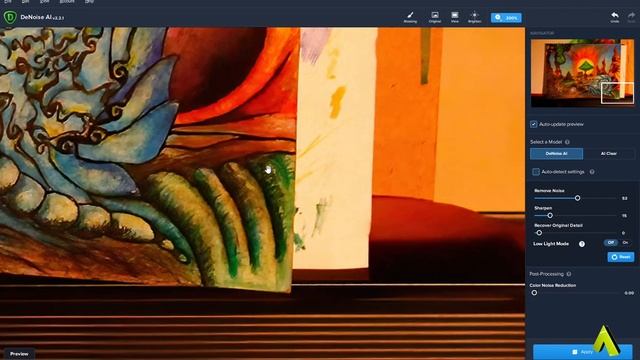Screen dimensions: 640x360
Task: Click the Color Noise Reduction slider handle
Action: [x=534, y=293]
